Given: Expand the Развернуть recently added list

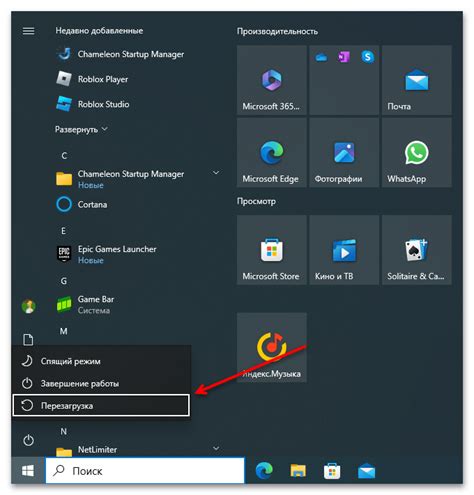Looking at the screenshot, I should pyautogui.click(x=81, y=129).
